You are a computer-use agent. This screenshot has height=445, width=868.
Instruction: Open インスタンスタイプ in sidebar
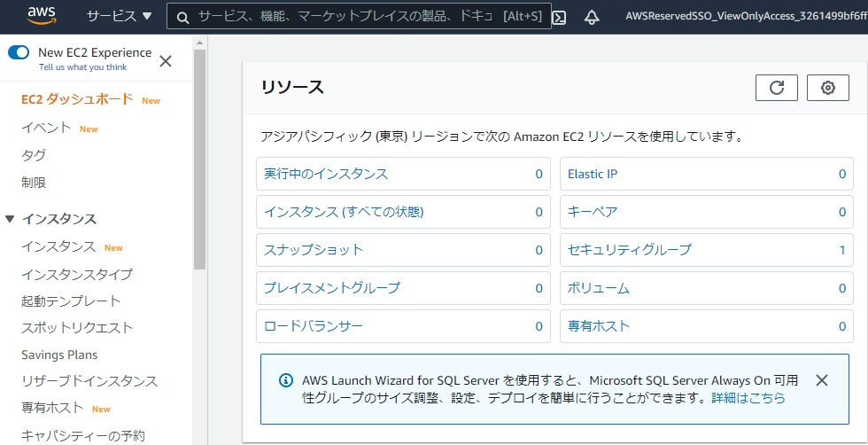tap(77, 274)
